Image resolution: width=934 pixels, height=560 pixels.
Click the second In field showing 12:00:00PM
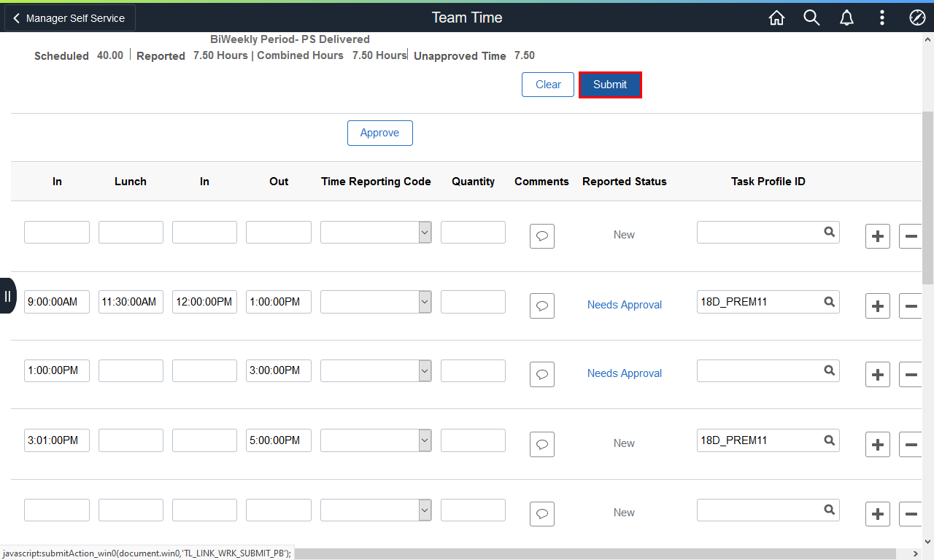(204, 302)
